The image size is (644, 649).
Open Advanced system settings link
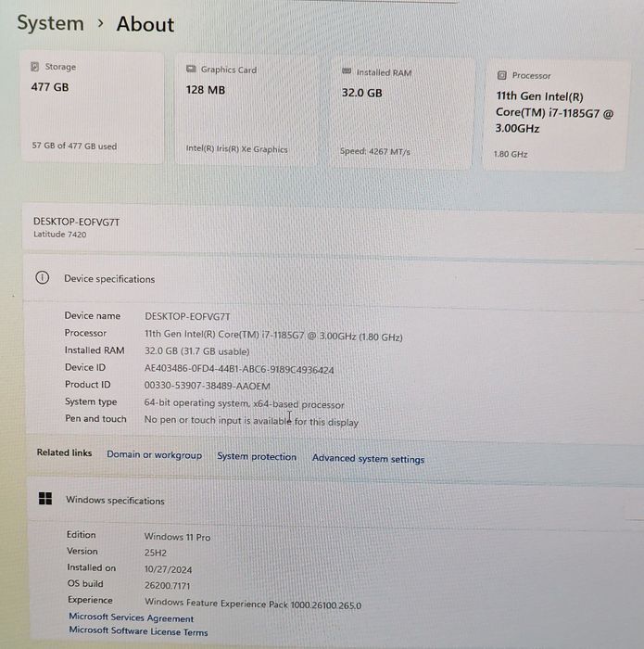click(x=368, y=459)
